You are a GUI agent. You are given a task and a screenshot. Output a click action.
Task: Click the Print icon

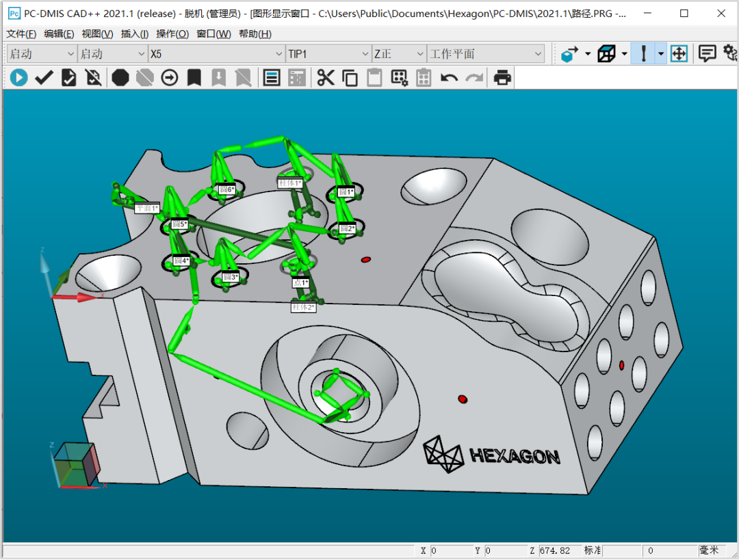pos(502,78)
